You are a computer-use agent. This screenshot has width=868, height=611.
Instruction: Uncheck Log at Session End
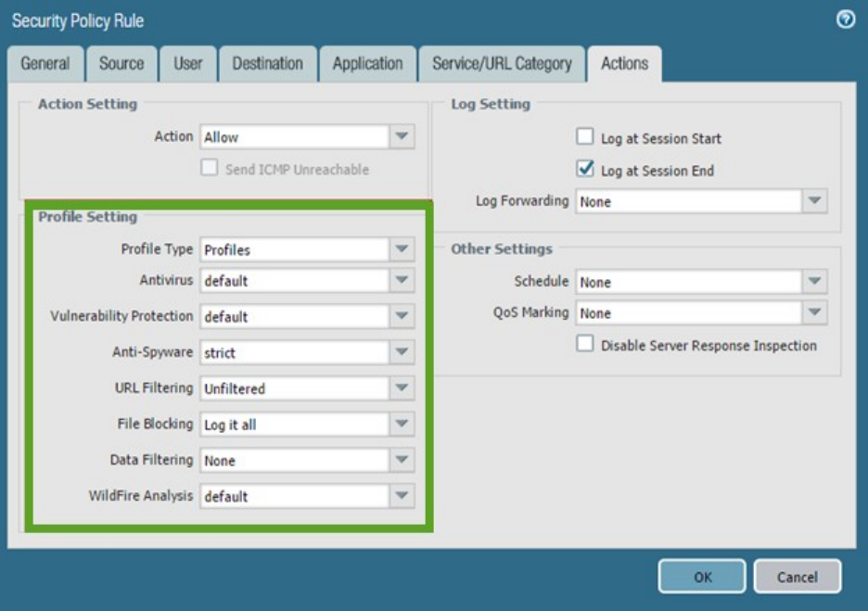pyautogui.click(x=584, y=168)
